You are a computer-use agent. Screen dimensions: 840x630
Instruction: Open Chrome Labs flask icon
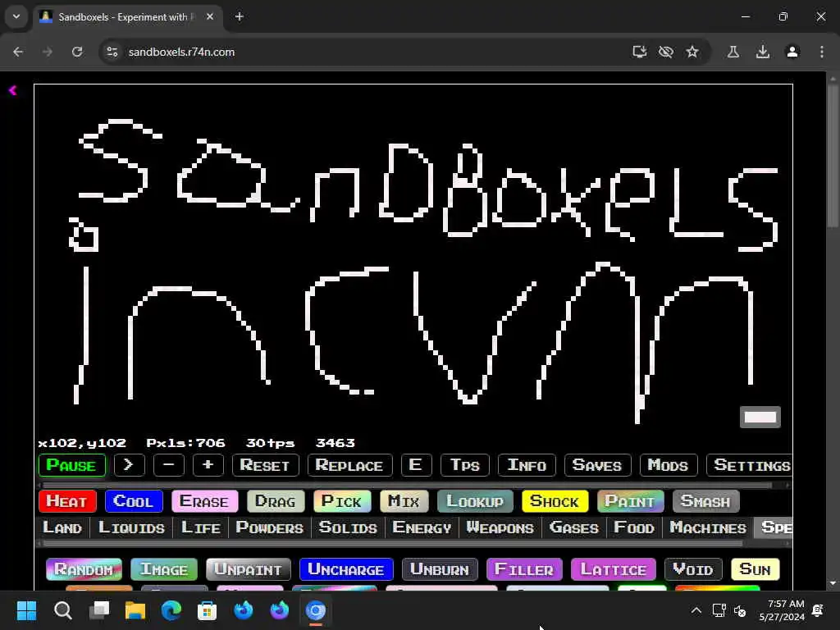[733, 52]
